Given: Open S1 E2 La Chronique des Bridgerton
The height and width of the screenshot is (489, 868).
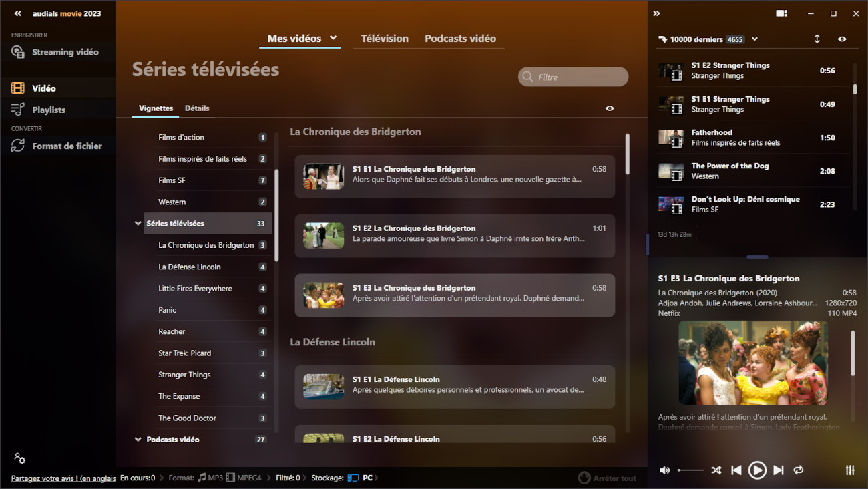Looking at the screenshot, I should click(455, 236).
